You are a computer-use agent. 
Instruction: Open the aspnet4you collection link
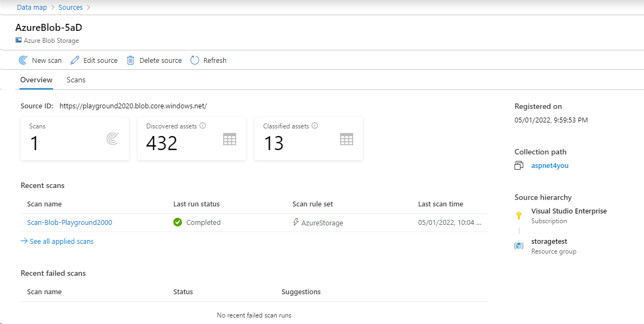[550, 166]
